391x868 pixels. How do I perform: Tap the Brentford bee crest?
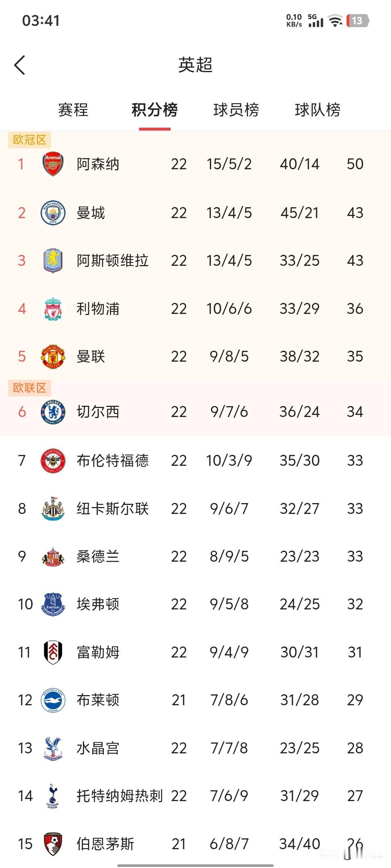pos(53,460)
